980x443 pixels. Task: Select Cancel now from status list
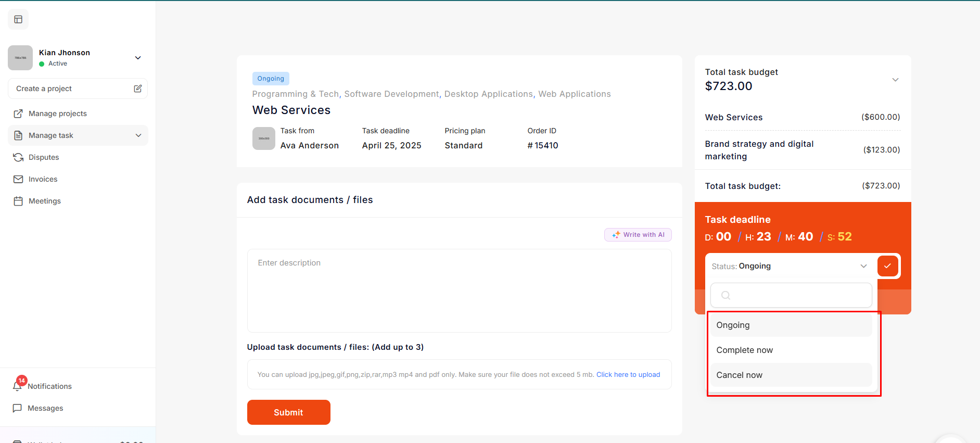click(x=739, y=375)
